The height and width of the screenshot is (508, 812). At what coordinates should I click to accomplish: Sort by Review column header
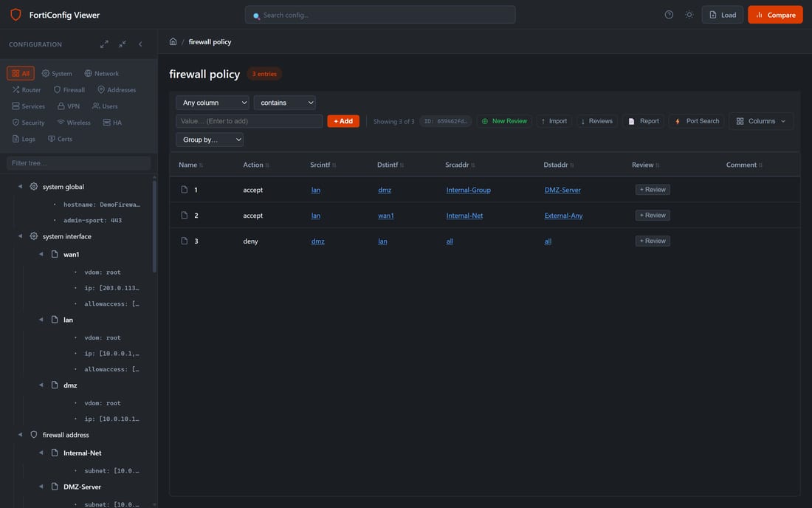pyautogui.click(x=645, y=165)
